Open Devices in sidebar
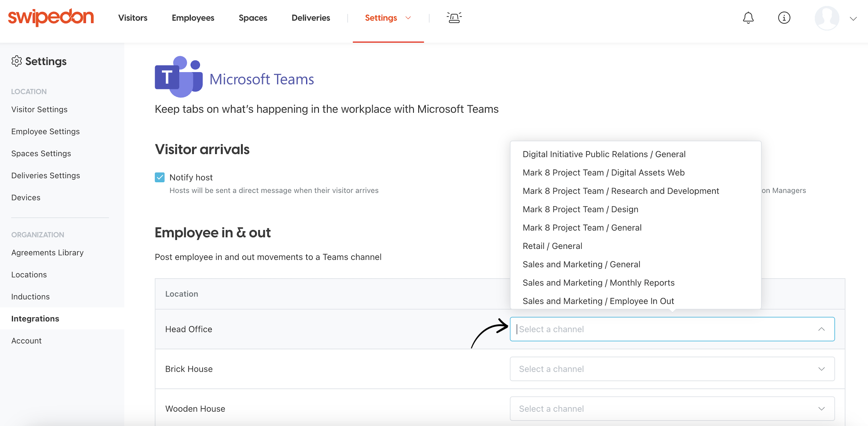Screen dimensions: 868x426 [25, 198]
